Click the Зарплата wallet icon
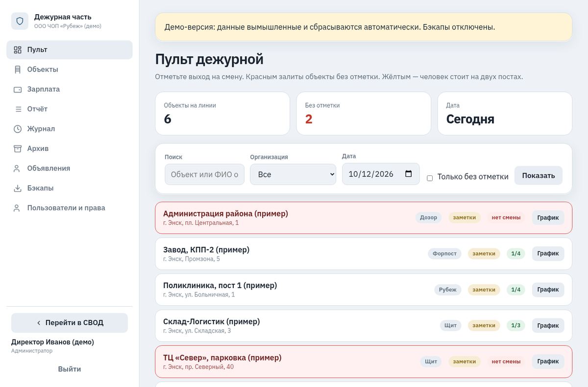The width and height of the screenshot is (588, 387). [18, 90]
